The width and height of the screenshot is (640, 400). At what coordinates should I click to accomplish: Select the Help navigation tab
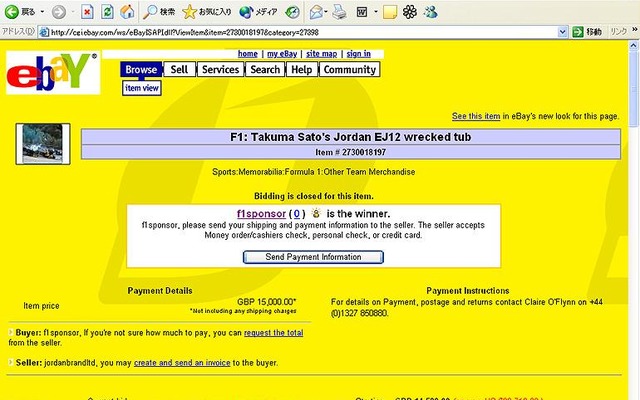[x=302, y=69]
